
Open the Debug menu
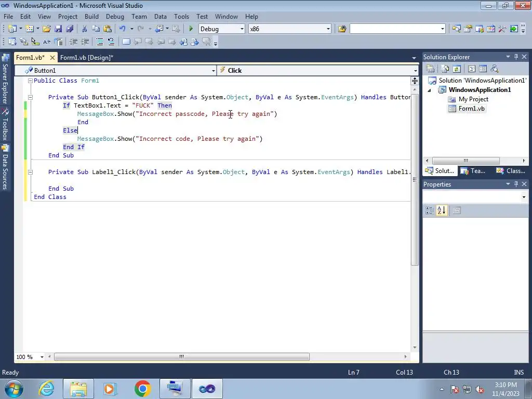[x=115, y=16]
